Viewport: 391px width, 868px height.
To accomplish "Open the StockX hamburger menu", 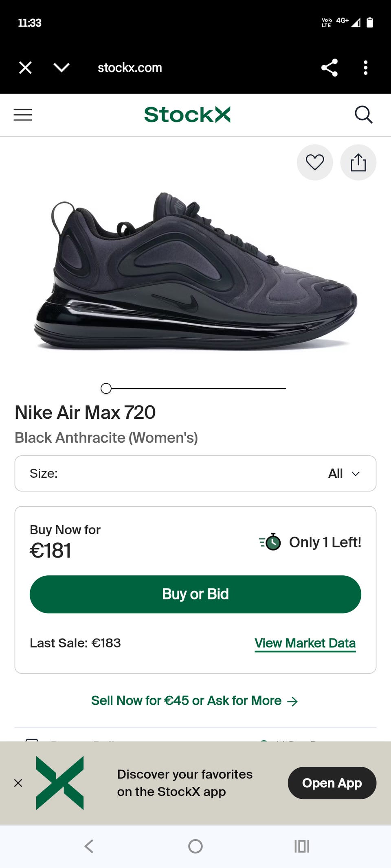I will click(23, 115).
